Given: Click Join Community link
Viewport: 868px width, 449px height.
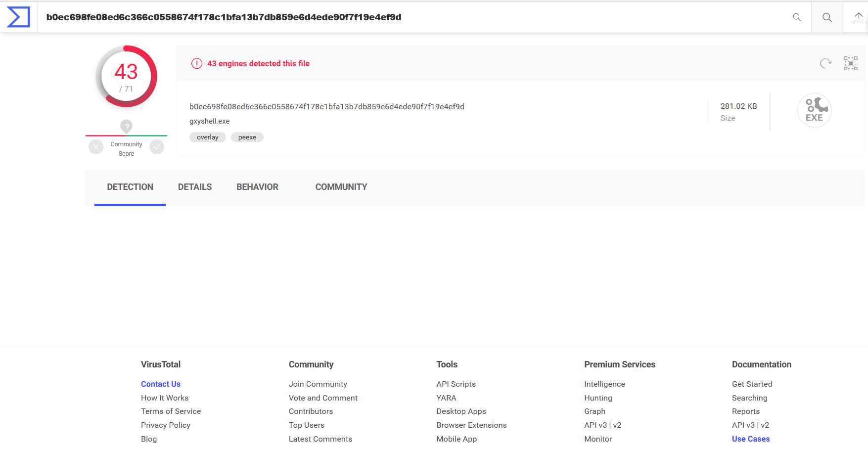Looking at the screenshot, I should coord(318,384).
